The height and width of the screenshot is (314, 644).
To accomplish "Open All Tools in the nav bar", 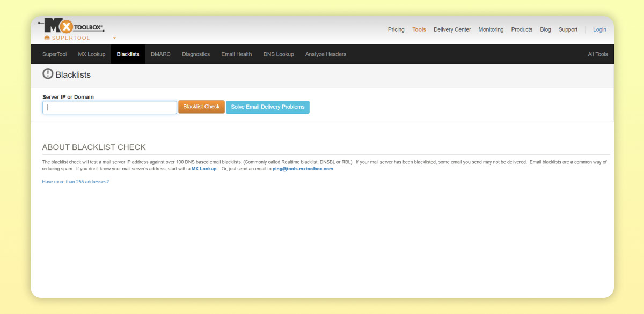I will click(x=598, y=54).
